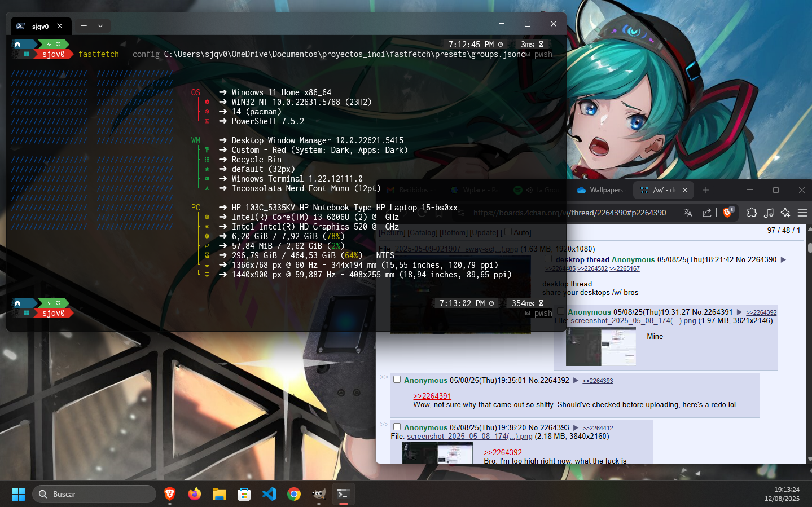
Task: Open the Brave hamburger menu
Action: point(802,213)
